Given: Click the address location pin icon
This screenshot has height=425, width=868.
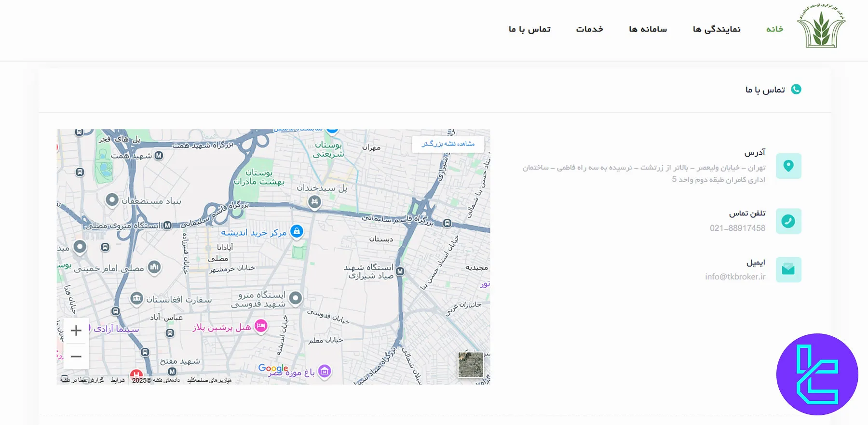Looking at the screenshot, I should point(788,166).
